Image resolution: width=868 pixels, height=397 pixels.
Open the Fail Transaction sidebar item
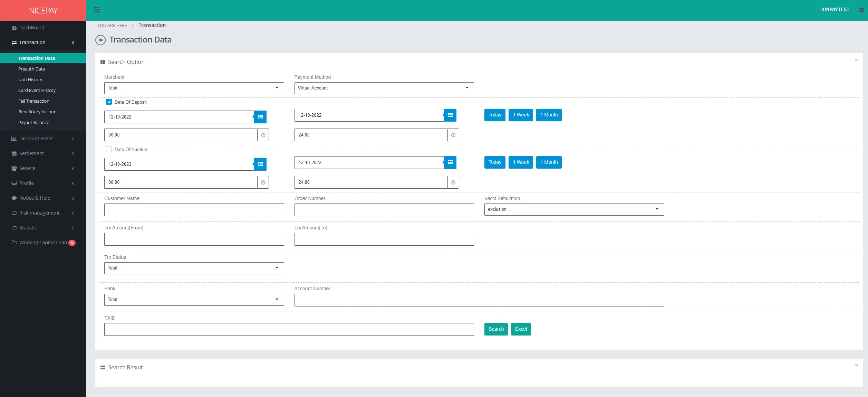(x=34, y=101)
